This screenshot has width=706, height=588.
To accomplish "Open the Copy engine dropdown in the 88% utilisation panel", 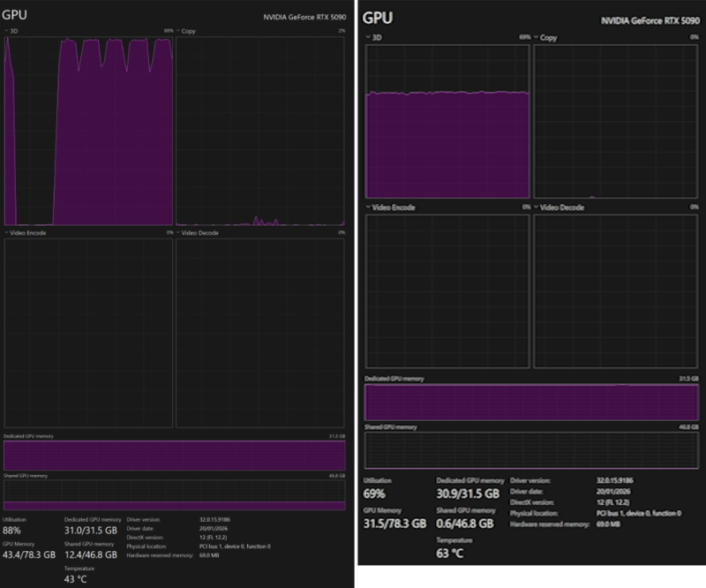I will pos(186,31).
